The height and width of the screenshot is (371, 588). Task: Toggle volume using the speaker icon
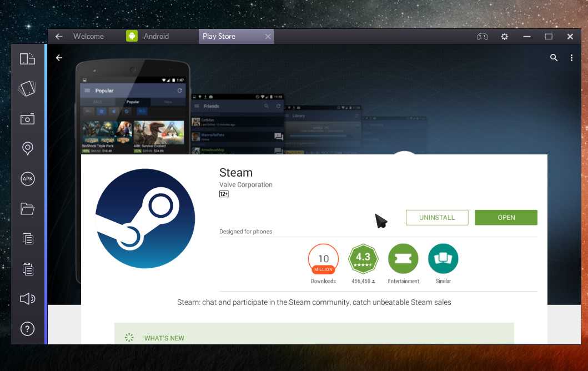[27, 299]
